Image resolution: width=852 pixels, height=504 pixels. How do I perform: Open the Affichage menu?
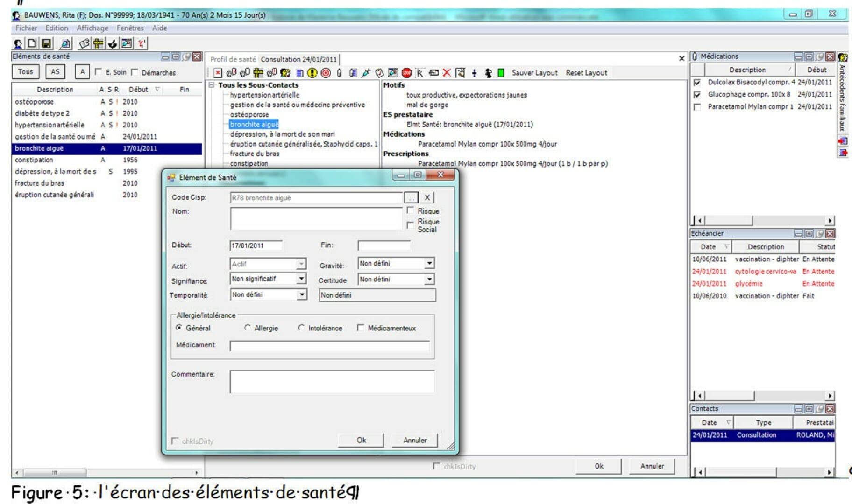pyautogui.click(x=92, y=28)
